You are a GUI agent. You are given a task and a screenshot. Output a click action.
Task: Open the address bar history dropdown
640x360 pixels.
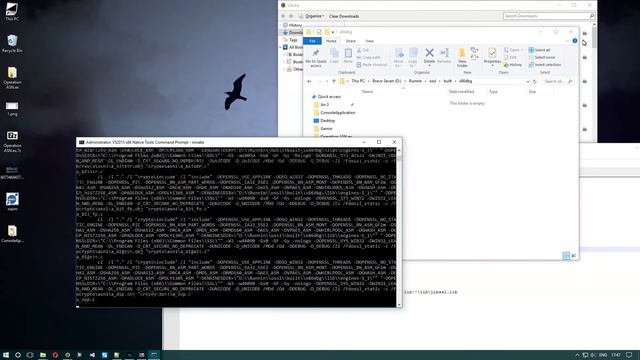coord(527,81)
